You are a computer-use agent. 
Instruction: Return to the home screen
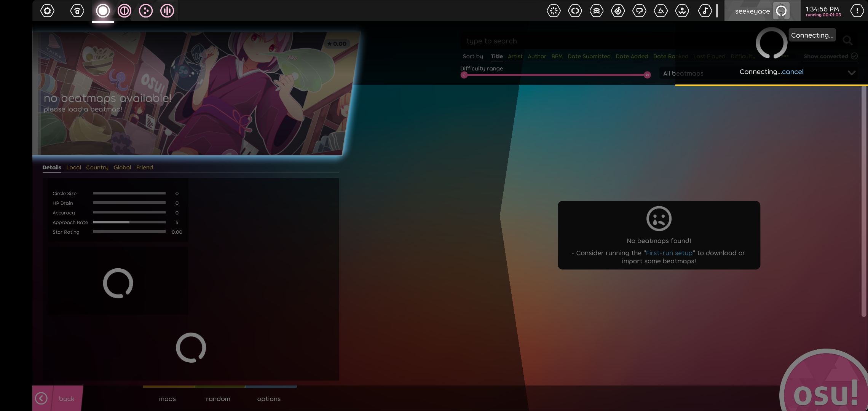[x=77, y=11]
